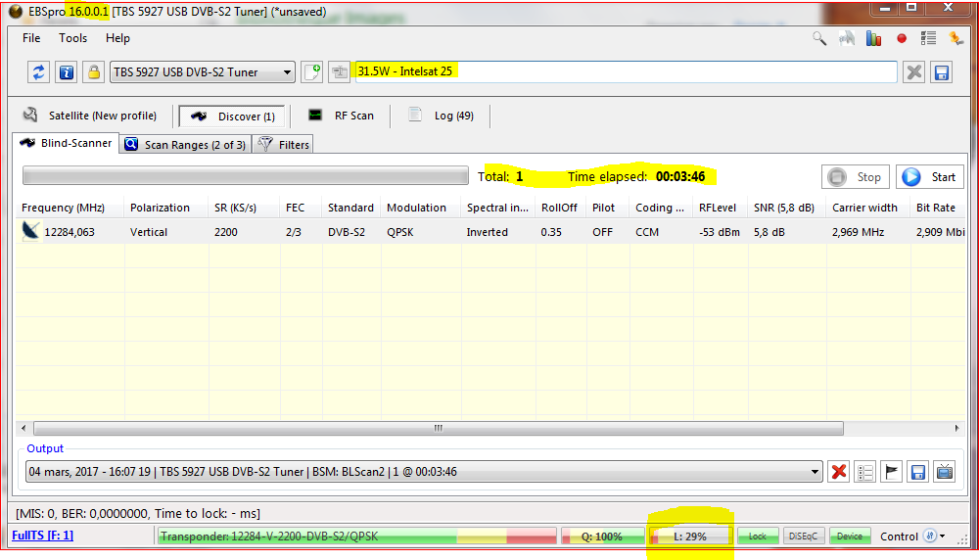This screenshot has height=560, width=979.
Task: Click the new profile document icon
Action: point(311,72)
